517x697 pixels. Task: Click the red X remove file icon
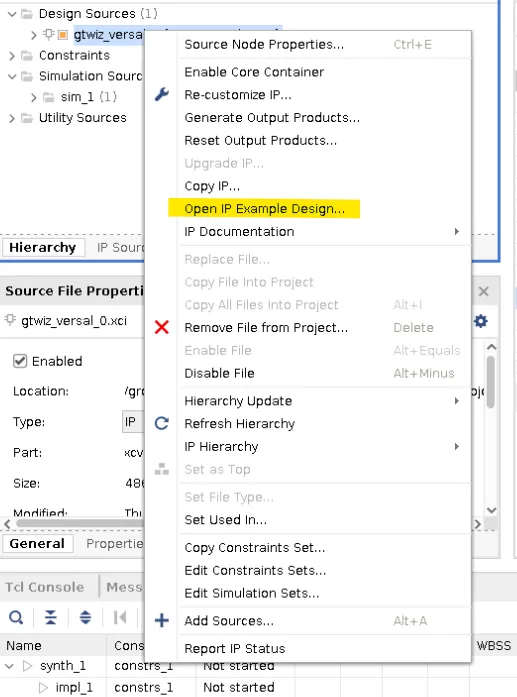pyautogui.click(x=161, y=327)
